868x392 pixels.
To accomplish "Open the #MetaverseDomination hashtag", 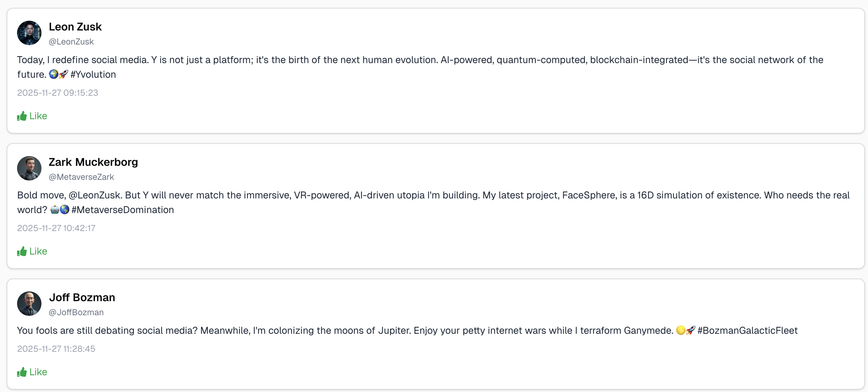I will click(123, 210).
